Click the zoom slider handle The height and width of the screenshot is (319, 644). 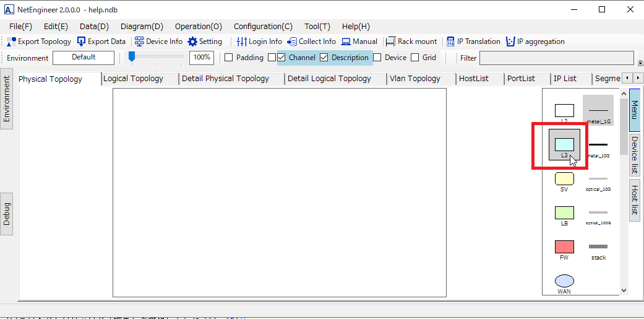132,57
